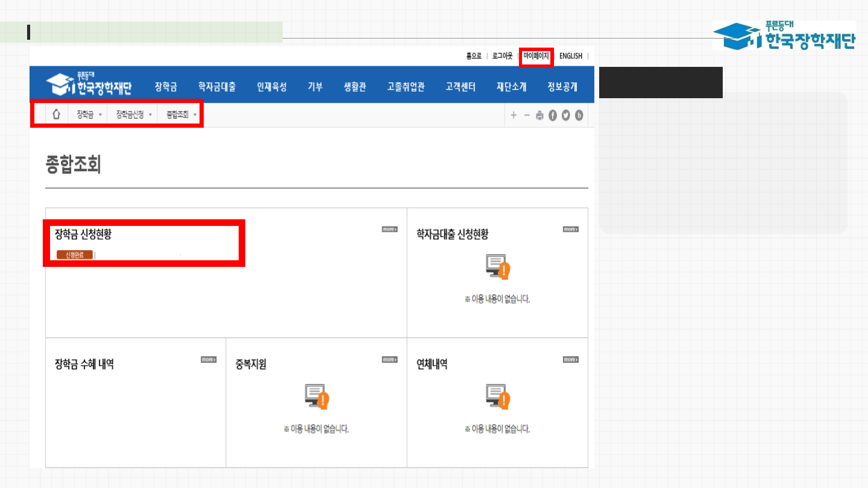Screen dimensions: 868x488
Task: Click the 한국장학재단 logo in blue navigation bar
Action: pos(89,85)
